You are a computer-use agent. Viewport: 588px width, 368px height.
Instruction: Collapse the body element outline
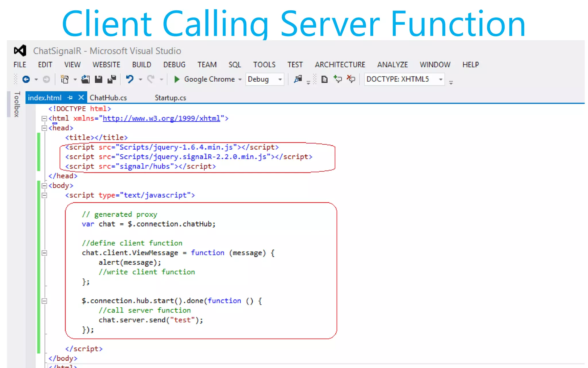[x=44, y=186]
